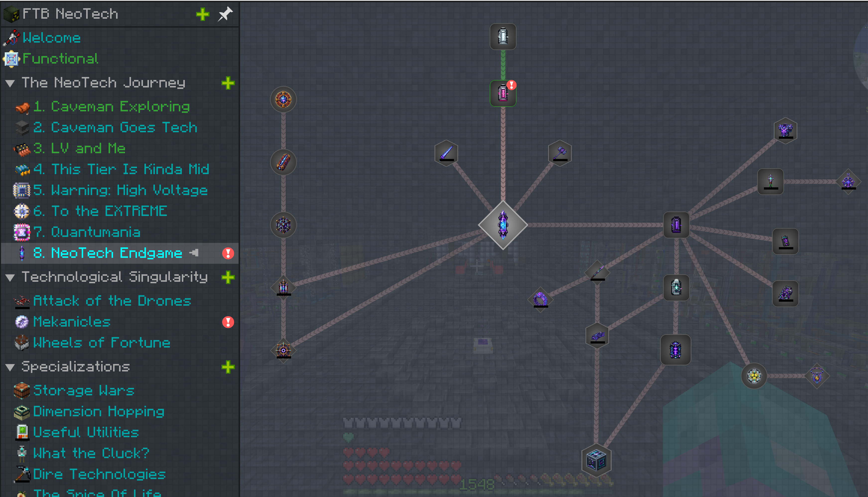Select the far-right purple diamond quest

tap(848, 181)
